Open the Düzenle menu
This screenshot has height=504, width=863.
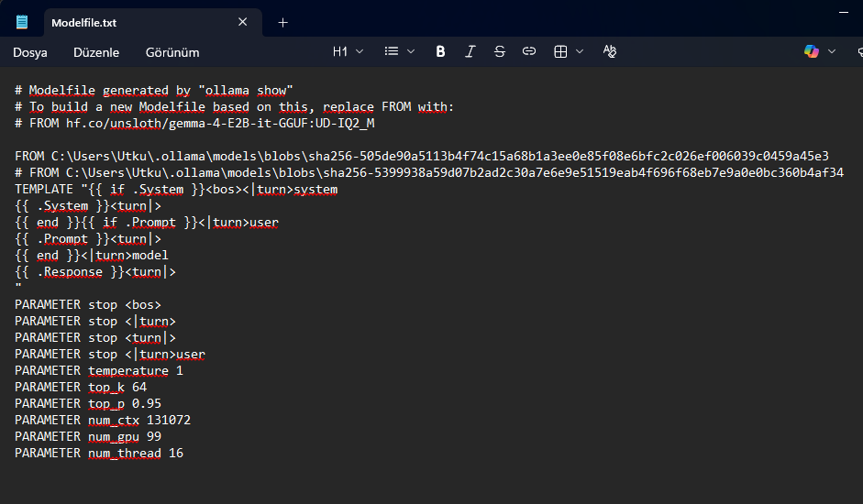[96, 52]
